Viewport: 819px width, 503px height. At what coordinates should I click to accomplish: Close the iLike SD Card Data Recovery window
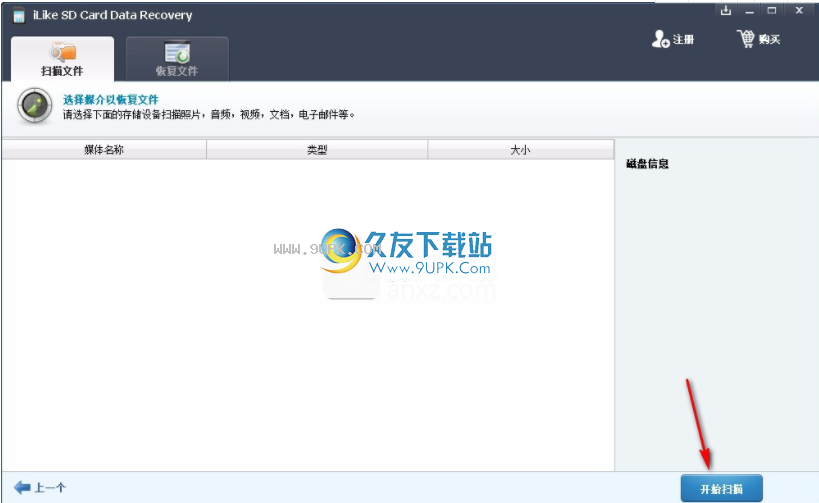799,10
